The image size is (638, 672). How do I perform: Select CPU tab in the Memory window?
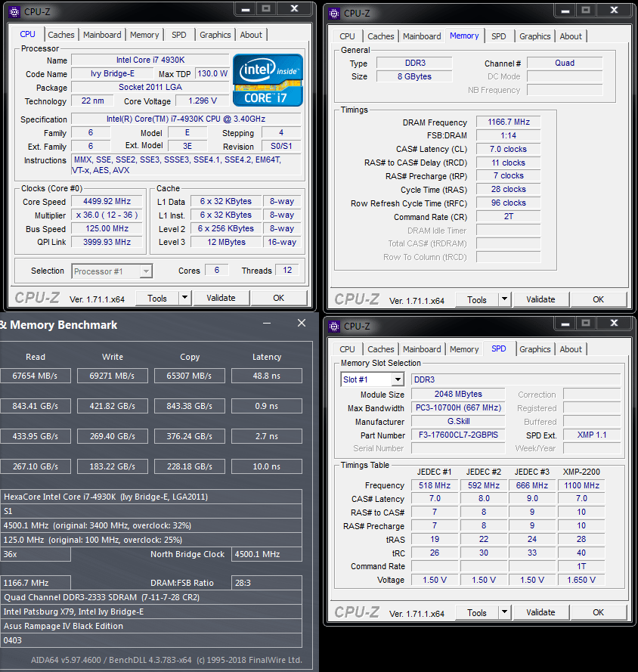click(347, 36)
